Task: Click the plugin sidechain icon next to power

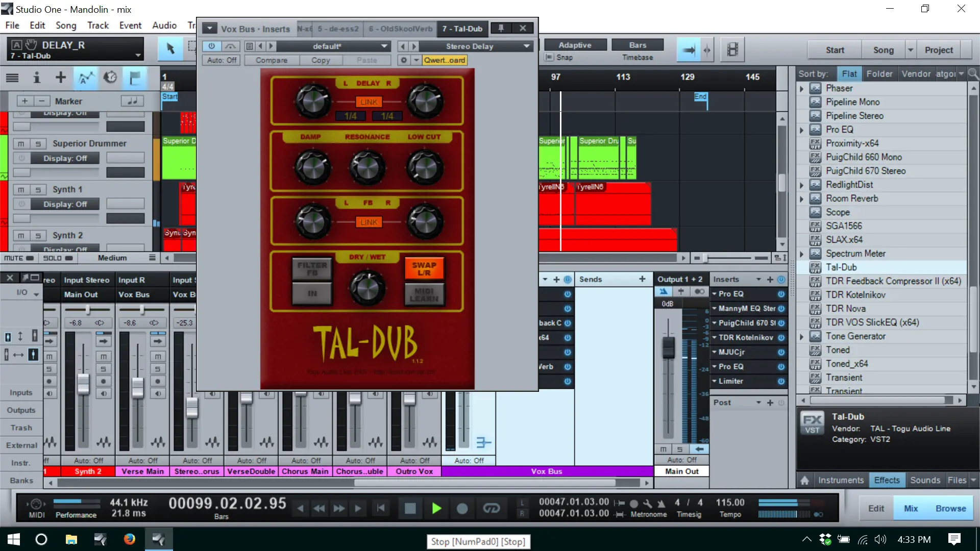Action: coord(231,46)
